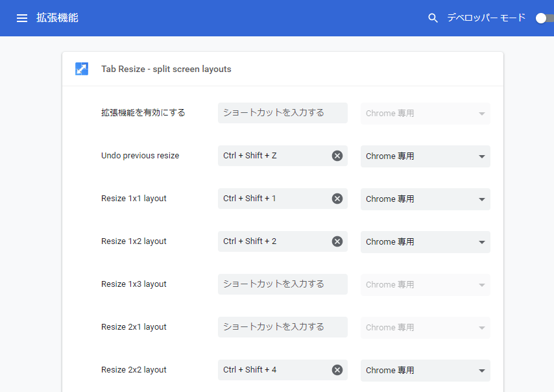Click the Tab Resize - split screen layouts heading

pos(166,69)
